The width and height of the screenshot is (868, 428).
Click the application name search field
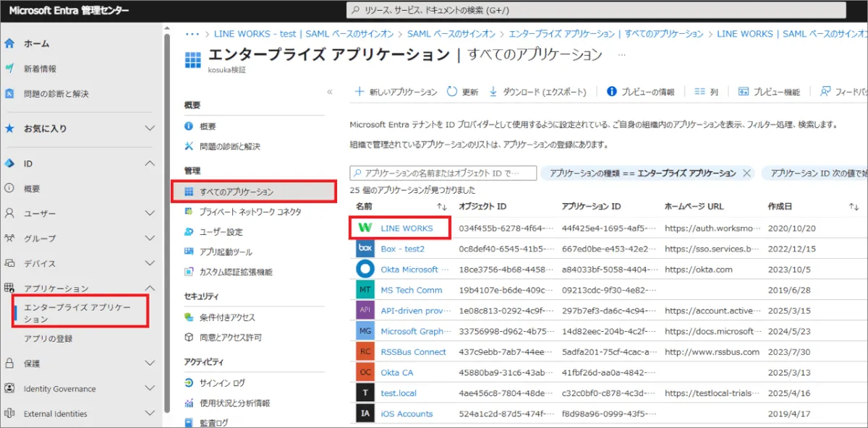click(x=444, y=174)
